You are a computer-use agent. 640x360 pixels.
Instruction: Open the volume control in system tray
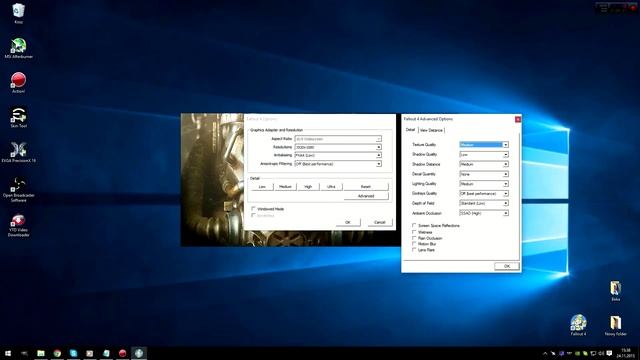click(601, 353)
